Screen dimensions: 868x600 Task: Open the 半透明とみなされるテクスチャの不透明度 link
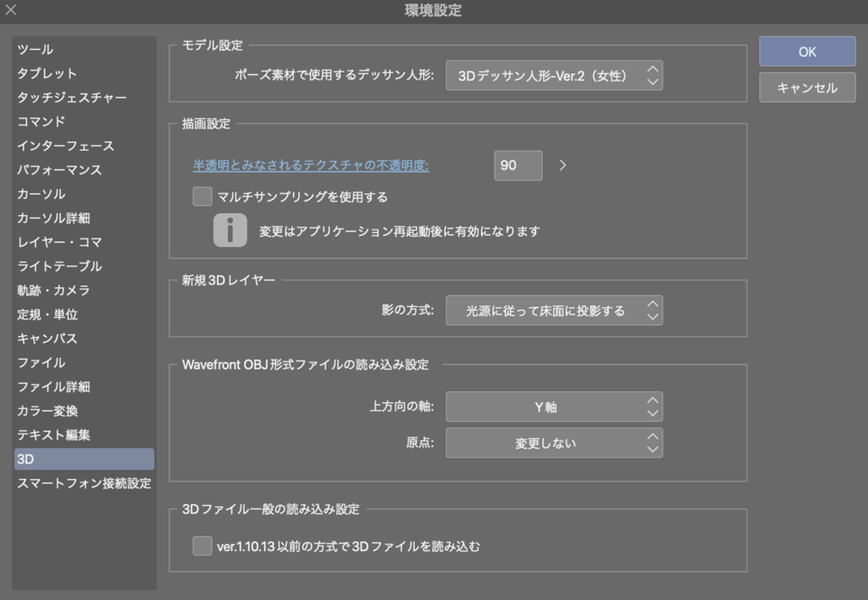[310, 165]
